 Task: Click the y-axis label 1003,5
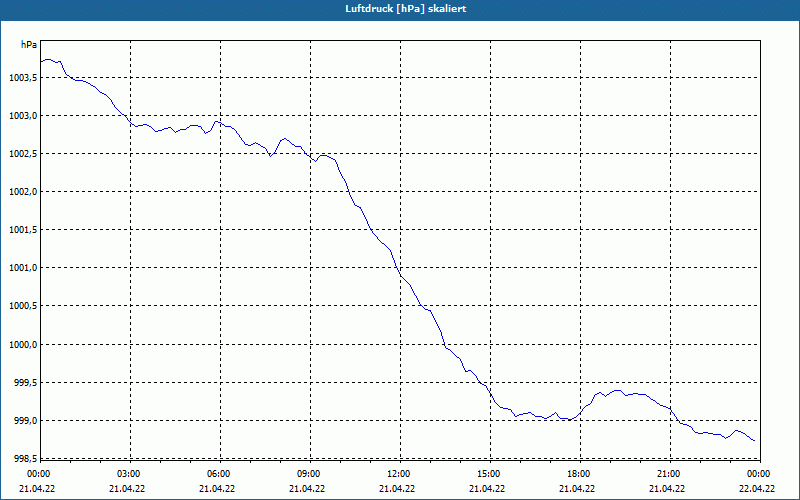pos(23,78)
